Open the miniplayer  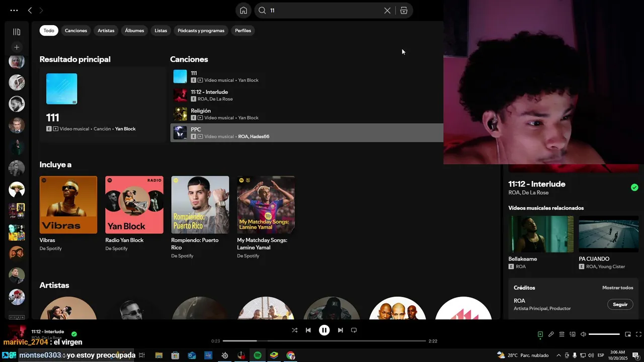tap(628, 334)
